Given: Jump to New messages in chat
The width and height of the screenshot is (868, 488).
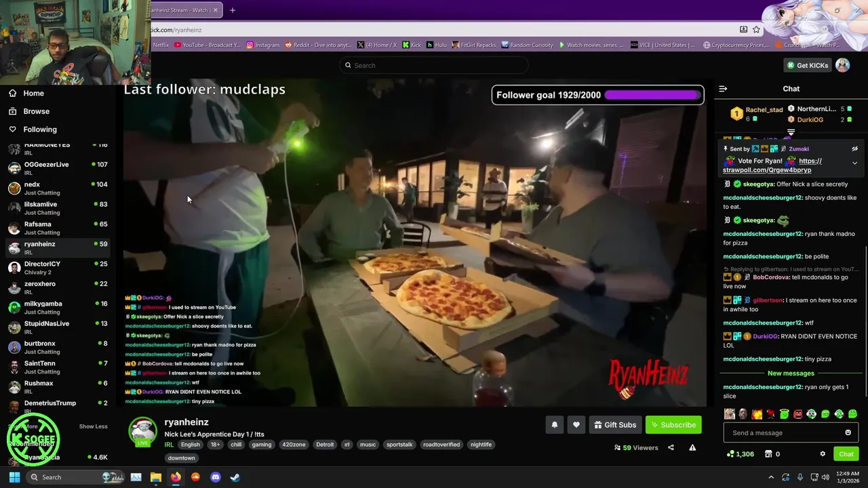Looking at the screenshot, I should tap(791, 373).
